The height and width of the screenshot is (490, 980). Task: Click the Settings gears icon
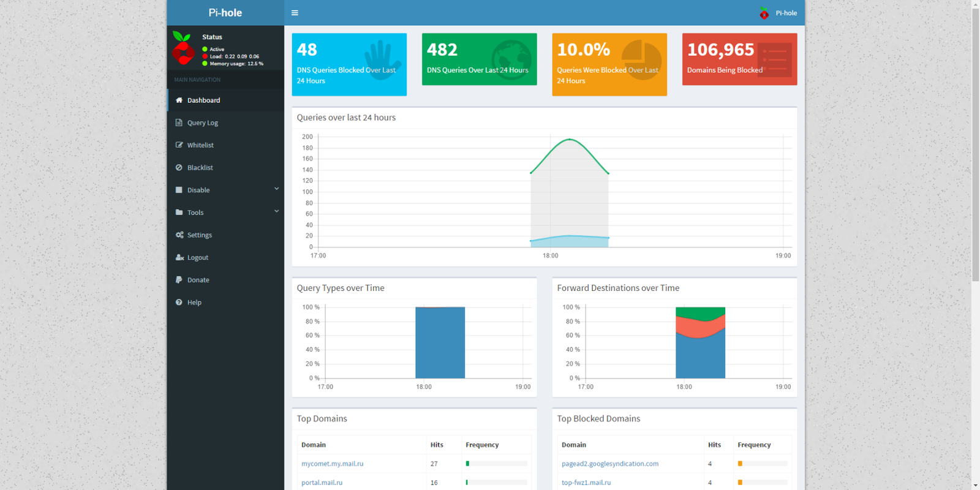point(179,235)
